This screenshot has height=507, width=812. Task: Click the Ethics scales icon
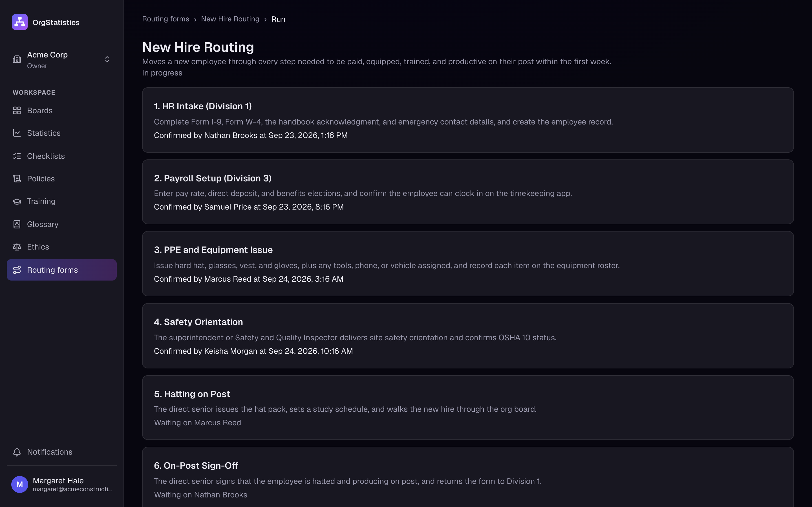coord(17,247)
